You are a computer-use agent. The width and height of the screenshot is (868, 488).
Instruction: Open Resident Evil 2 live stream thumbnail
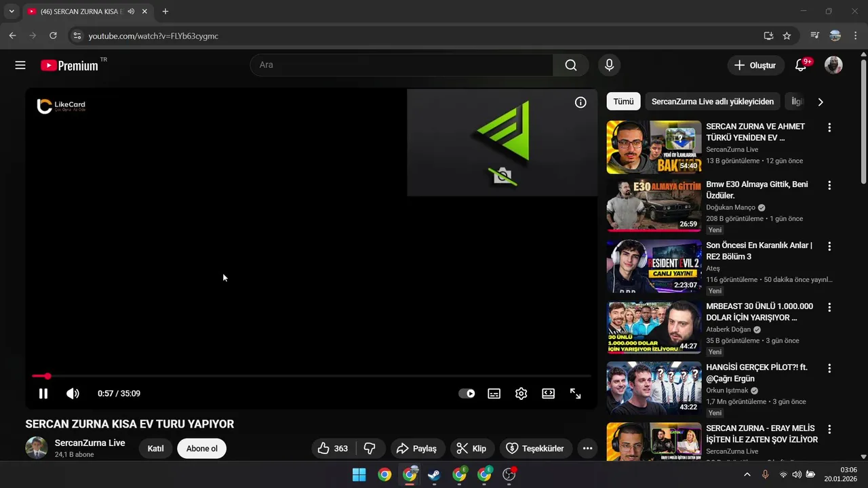[x=654, y=266]
